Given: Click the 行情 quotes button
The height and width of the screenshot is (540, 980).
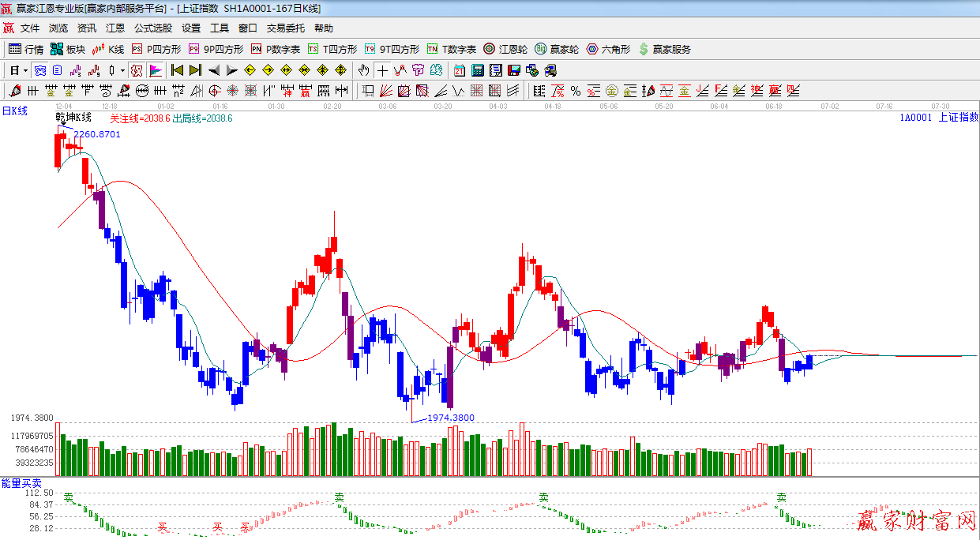Looking at the screenshot, I should click(26, 49).
